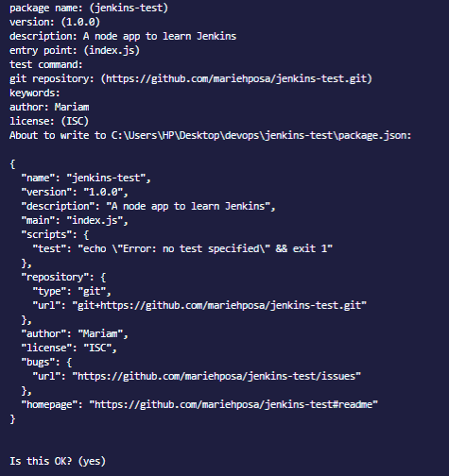The image size is (449, 476).
Task: Click the description prompt line text
Action: [x=123, y=36]
